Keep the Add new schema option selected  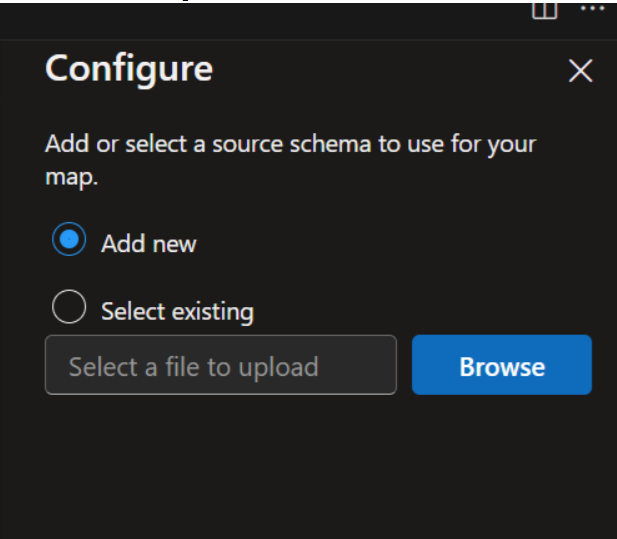coord(69,239)
